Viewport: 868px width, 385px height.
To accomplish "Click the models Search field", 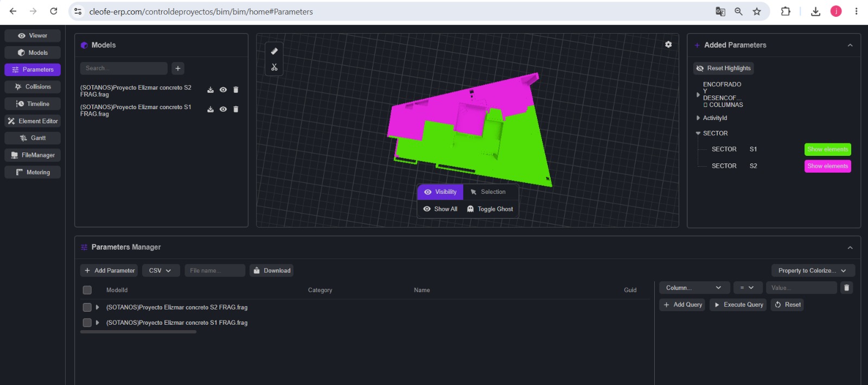I will pyautogui.click(x=124, y=68).
